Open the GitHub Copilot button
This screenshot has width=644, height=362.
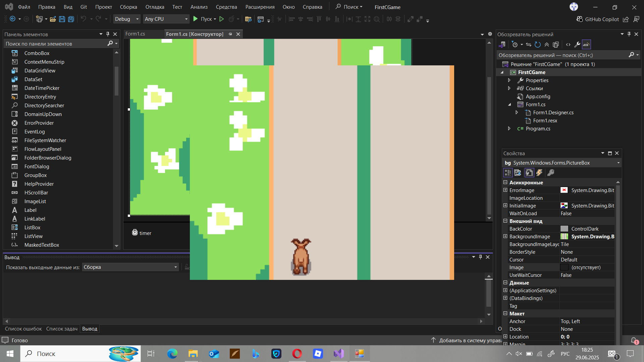point(598,19)
